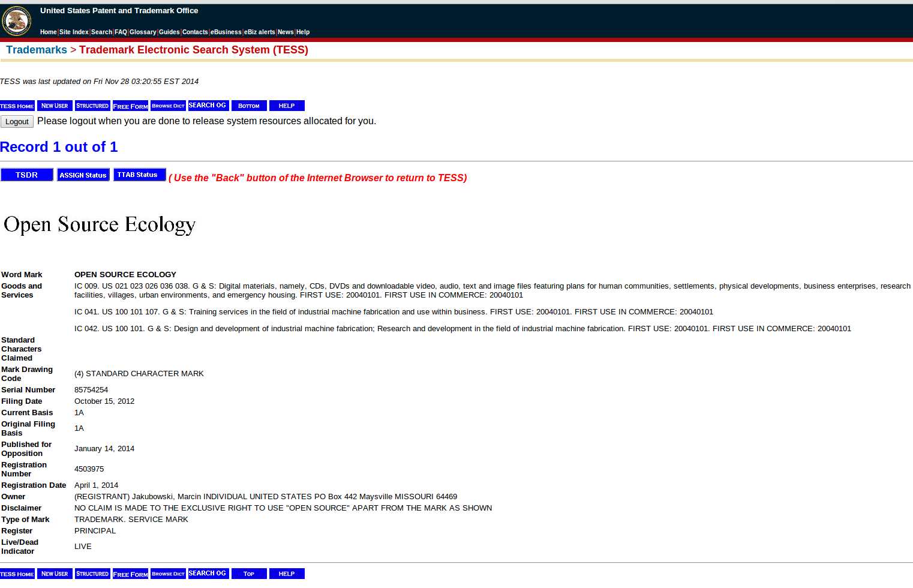This screenshot has height=588, width=913.
Task: Click top TESS Home button
Action: coord(17,106)
